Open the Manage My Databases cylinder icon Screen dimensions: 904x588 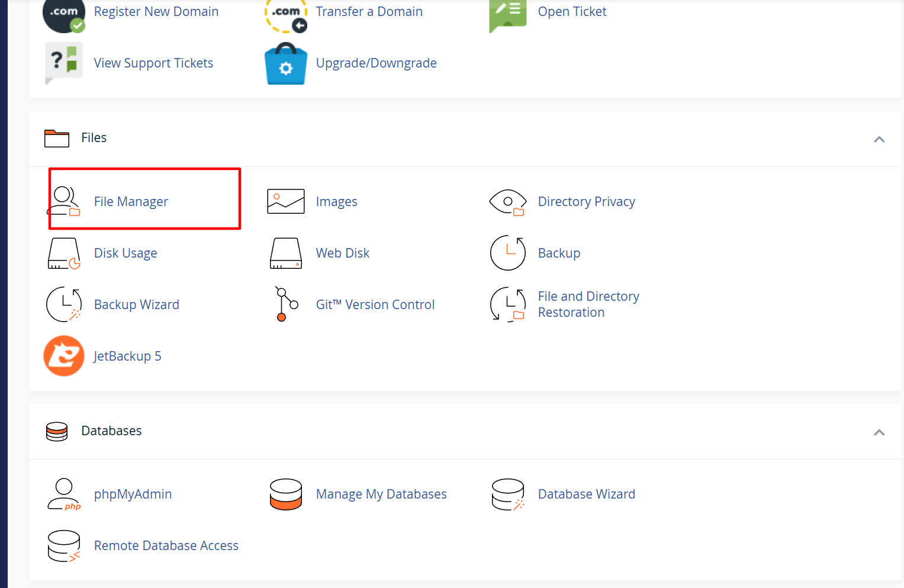(286, 494)
